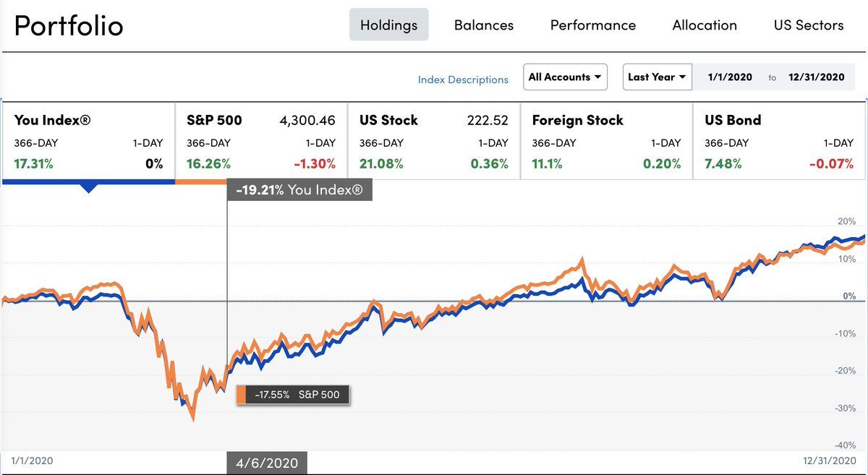Open the Allocation tab
This screenshot has width=868, height=475.
[704, 25]
